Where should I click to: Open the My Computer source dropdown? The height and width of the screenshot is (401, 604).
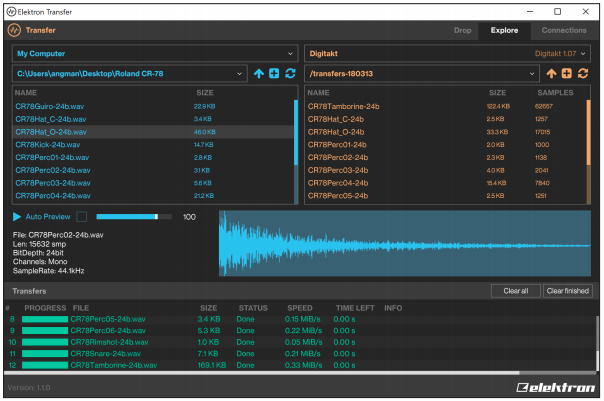tap(155, 54)
